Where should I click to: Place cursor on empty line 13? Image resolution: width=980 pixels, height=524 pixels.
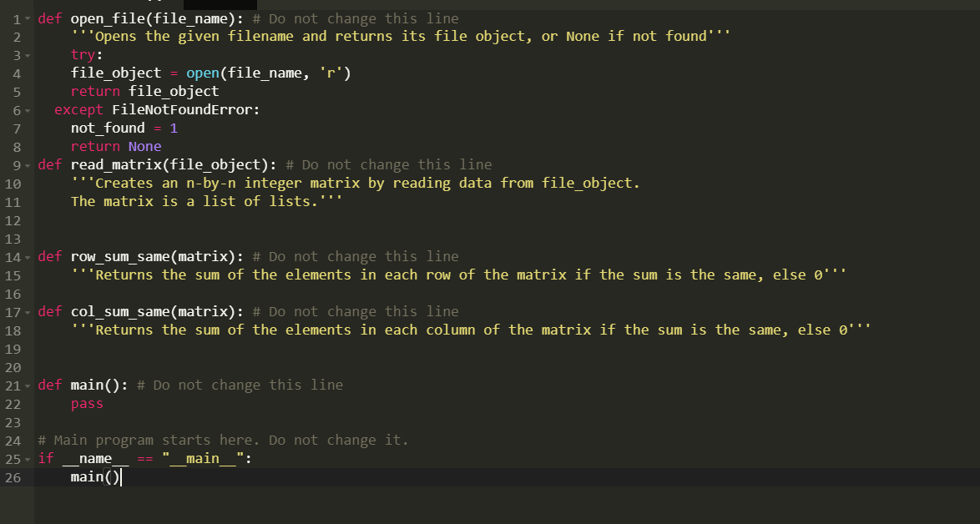click(x=500, y=239)
